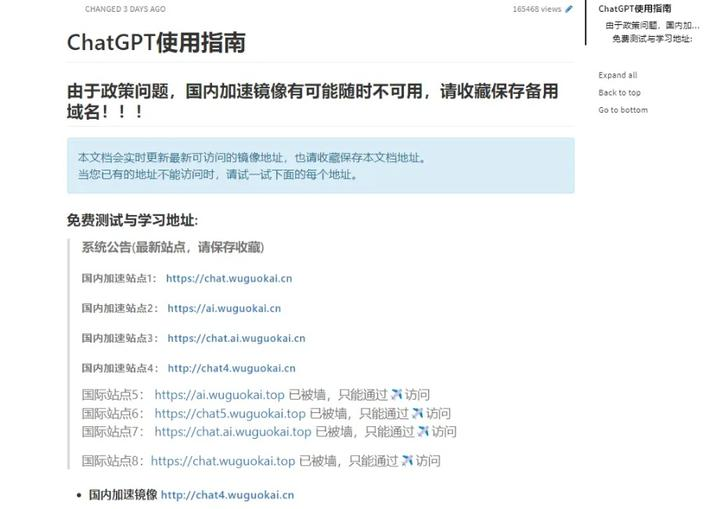720x509 pixels.
Task: Click the pencil edit icon beside views
Action: 569,9
